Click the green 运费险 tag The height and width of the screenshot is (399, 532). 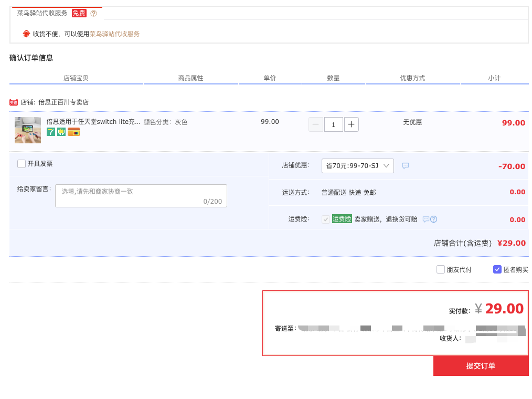tap(342, 219)
